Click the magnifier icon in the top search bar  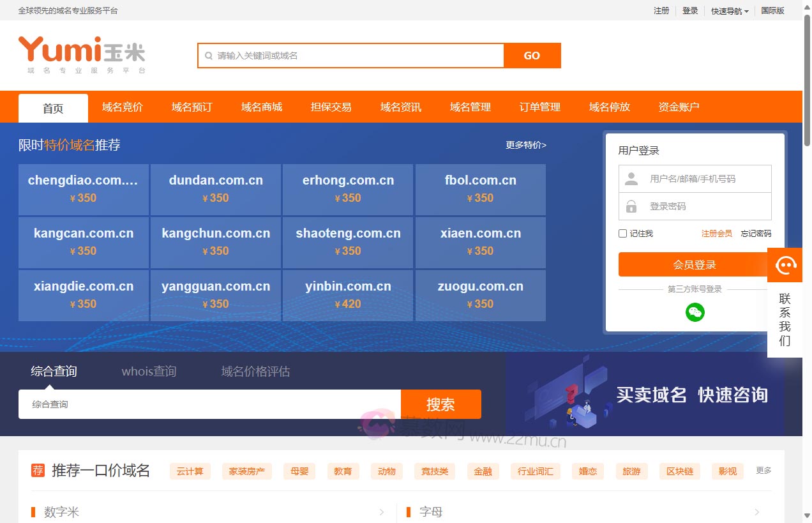[209, 56]
